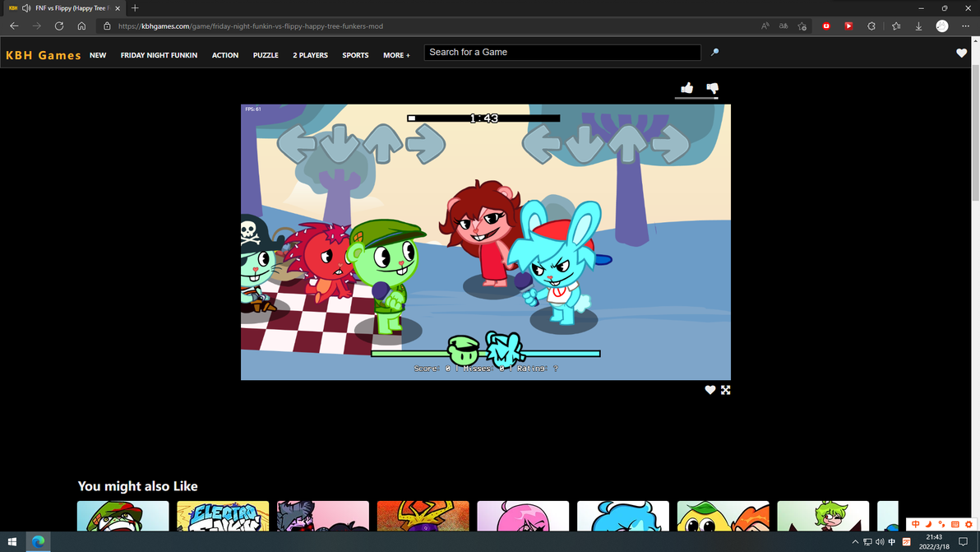980x552 pixels.
Task: Add this page to browser favorites
Action: click(802, 26)
